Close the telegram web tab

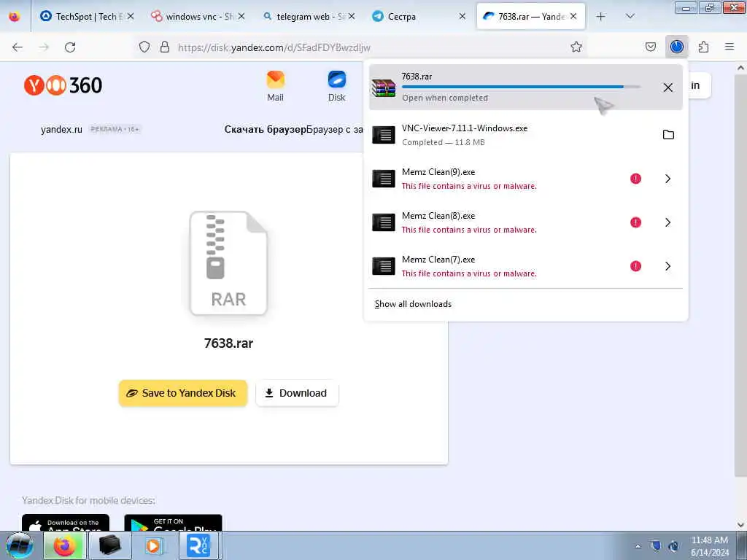coord(352,17)
